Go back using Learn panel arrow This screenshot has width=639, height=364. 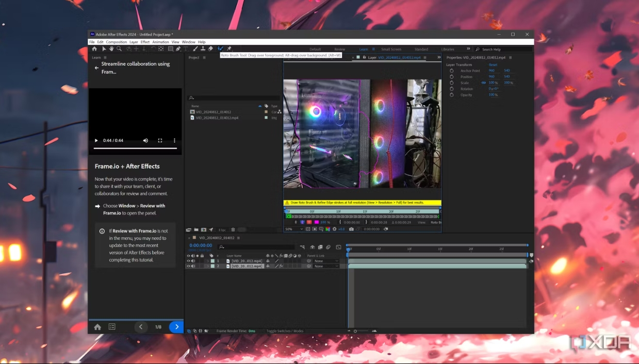(96, 68)
